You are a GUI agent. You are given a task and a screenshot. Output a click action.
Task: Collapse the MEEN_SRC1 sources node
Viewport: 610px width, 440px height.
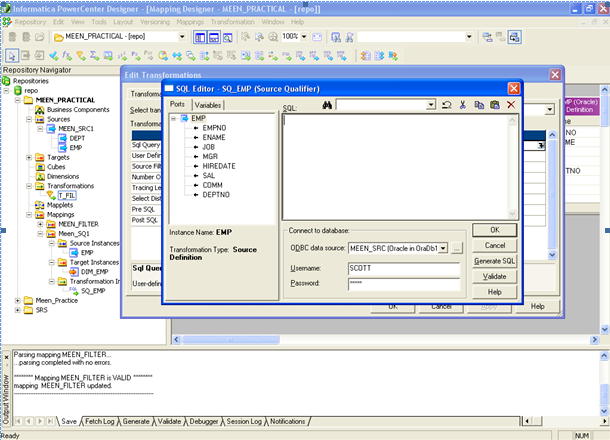40,129
